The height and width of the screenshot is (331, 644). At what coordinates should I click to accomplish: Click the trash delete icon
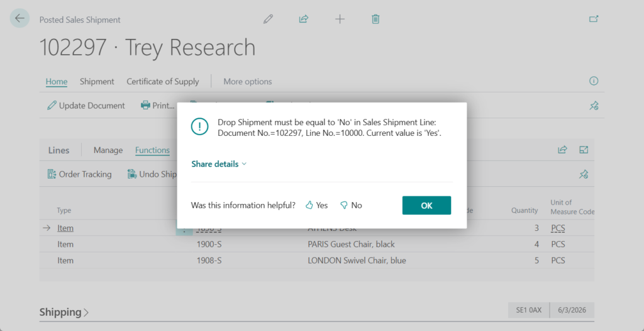pos(375,19)
